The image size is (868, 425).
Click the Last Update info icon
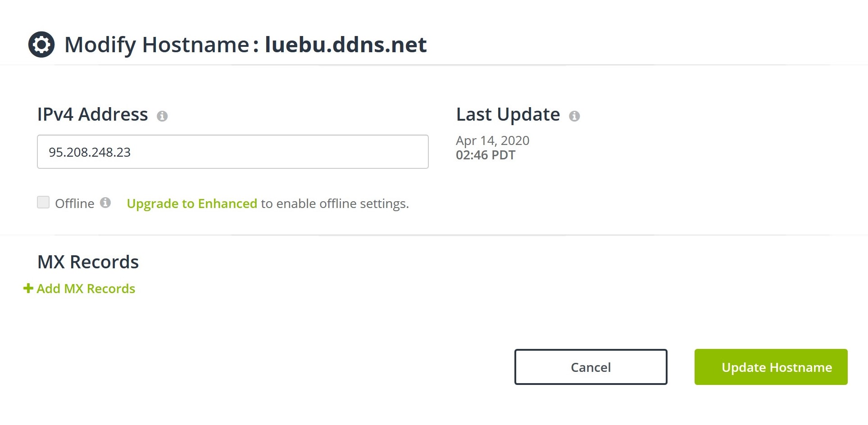tap(574, 116)
